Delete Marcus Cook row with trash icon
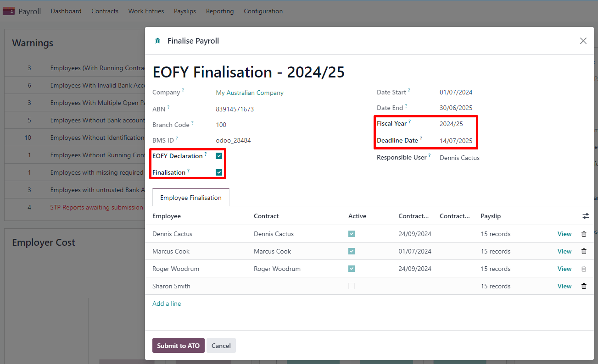Image resolution: width=598 pixels, height=364 pixels. point(584,251)
